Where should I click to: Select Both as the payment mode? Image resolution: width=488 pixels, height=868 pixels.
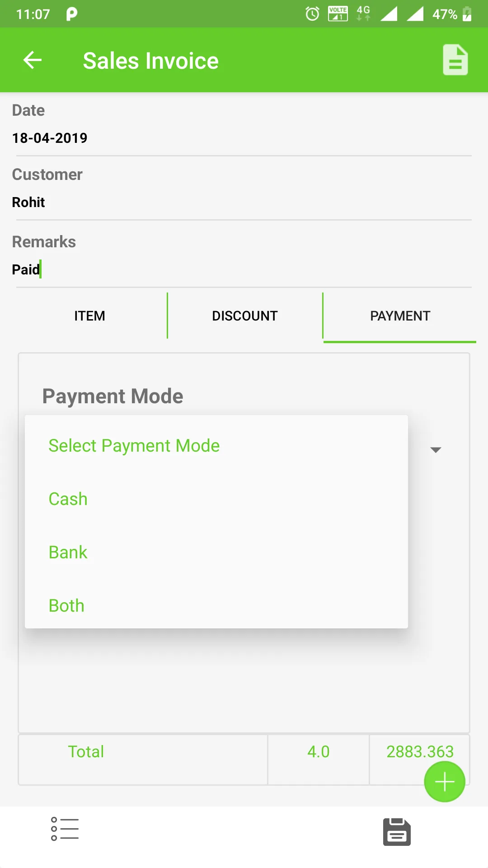66,605
